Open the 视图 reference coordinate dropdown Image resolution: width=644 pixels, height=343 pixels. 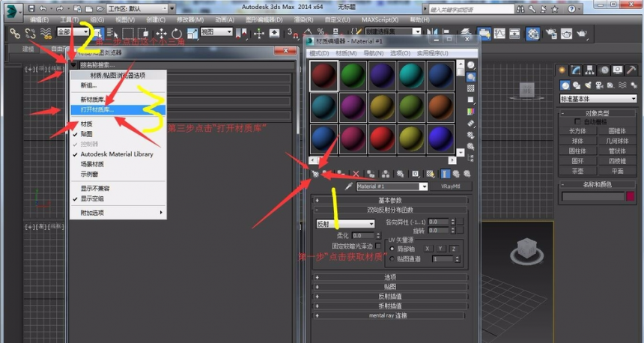[x=216, y=32]
